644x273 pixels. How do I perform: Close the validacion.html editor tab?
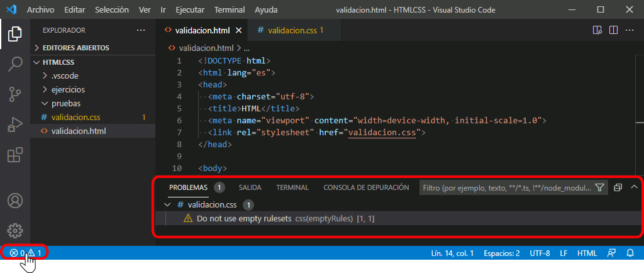(239, 30)
